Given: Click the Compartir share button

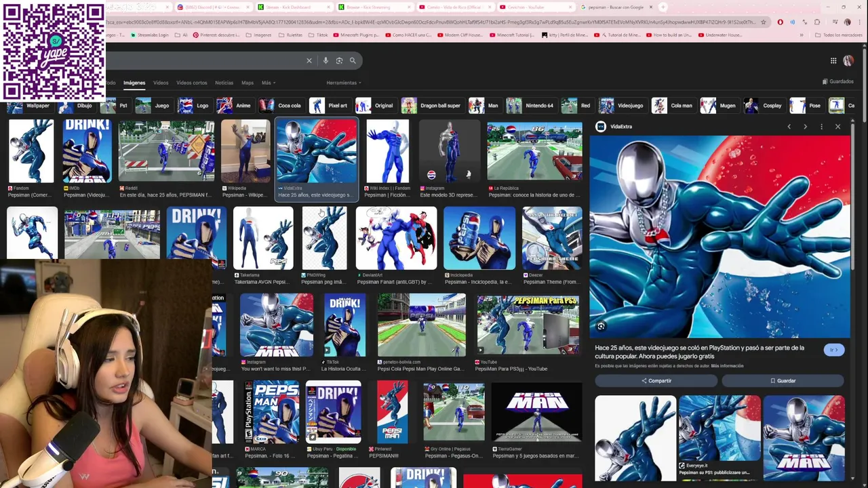Looking at the screenshot, I should point(656,381).
